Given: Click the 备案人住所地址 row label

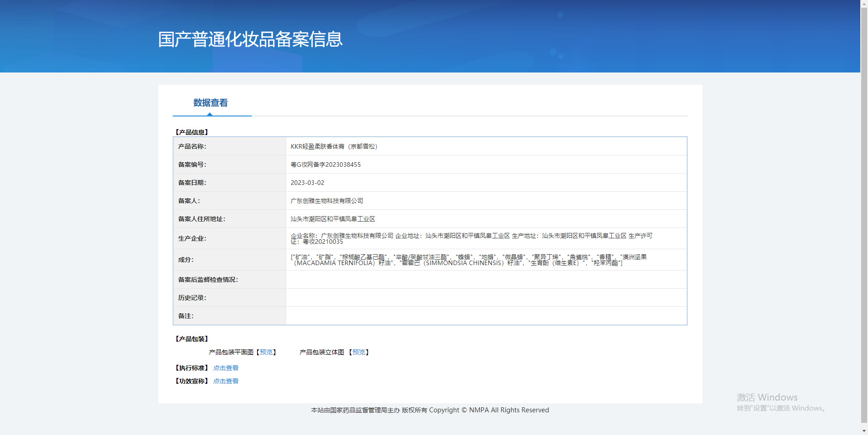Looking at the screenshot, I should [202, 219].
